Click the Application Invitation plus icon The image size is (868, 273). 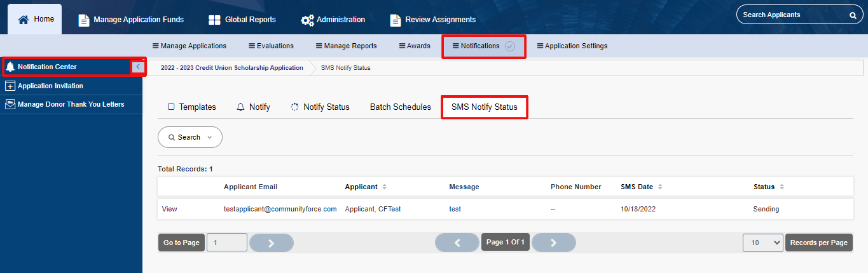click(x=10, y=86)
